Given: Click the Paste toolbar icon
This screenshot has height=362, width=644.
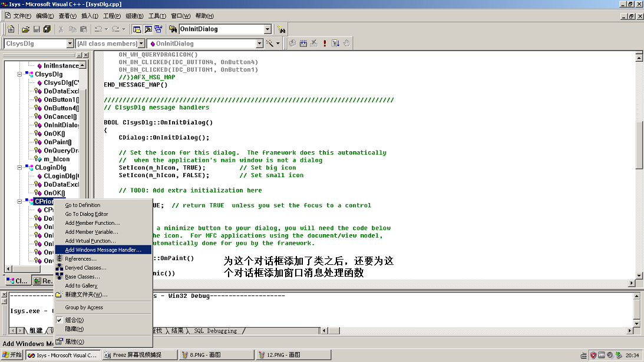Looking at the screenshot, I should pyautogui.click(x=84, y=29).
